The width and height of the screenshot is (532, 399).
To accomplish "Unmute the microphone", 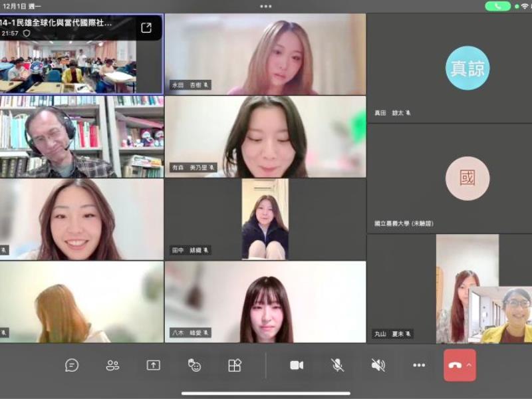I will click(x=338, y=365).
